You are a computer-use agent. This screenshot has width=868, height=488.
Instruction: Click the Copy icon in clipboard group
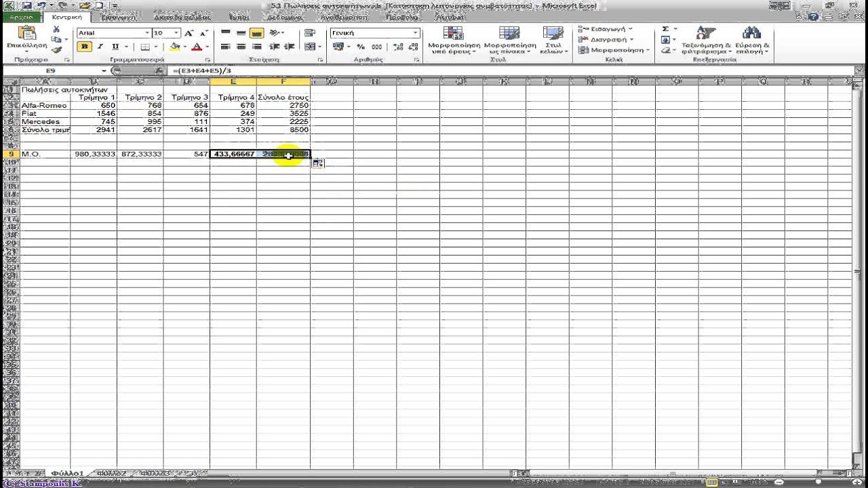(x=56, y=39)
